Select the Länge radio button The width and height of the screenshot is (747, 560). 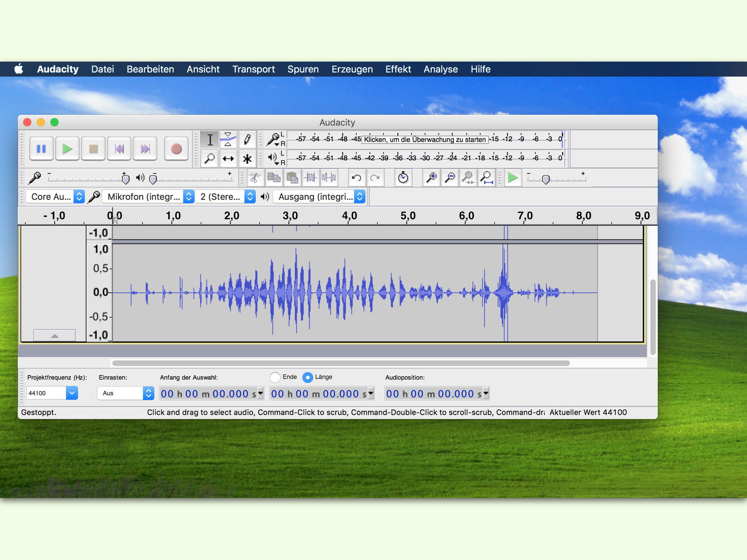308,377
